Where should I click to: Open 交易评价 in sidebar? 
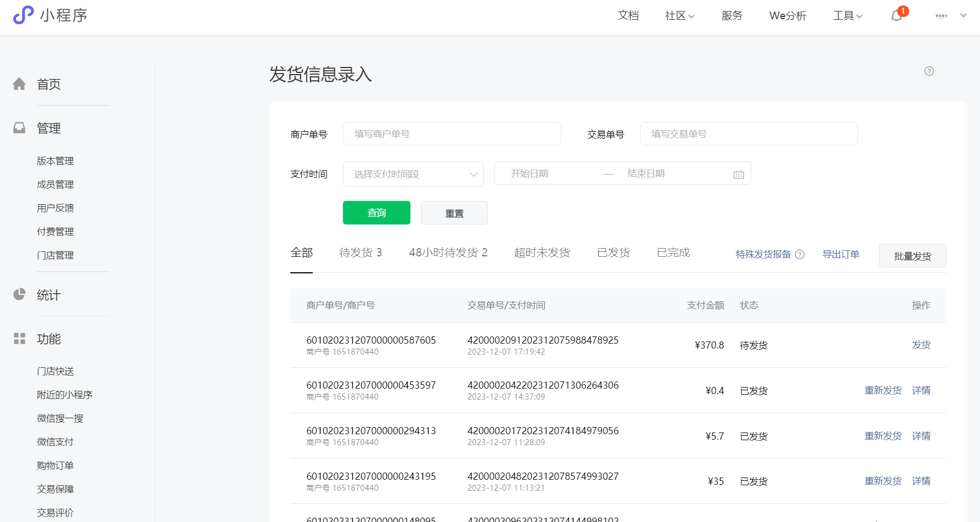(55, 513)
